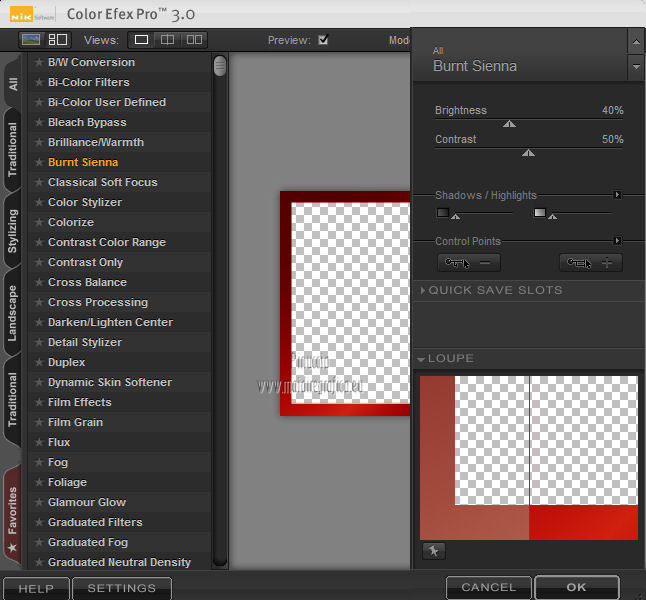The image size is (646, 600).
Task: Click the loupe preview image
Action: [x=529, y=457]
